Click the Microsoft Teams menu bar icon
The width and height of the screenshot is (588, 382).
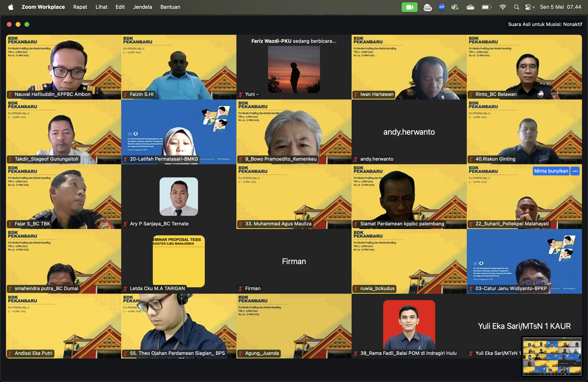pos(455,7)
